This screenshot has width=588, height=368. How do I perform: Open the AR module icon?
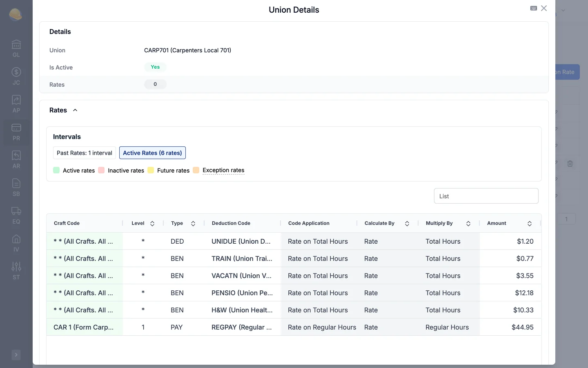point(16,160)
